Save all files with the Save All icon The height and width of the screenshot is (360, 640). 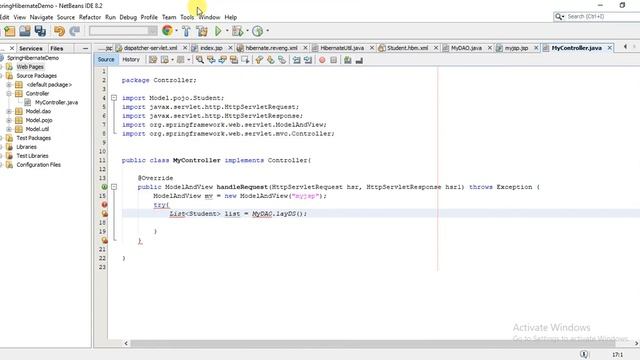pyautogui.click(x=40, y=31)
